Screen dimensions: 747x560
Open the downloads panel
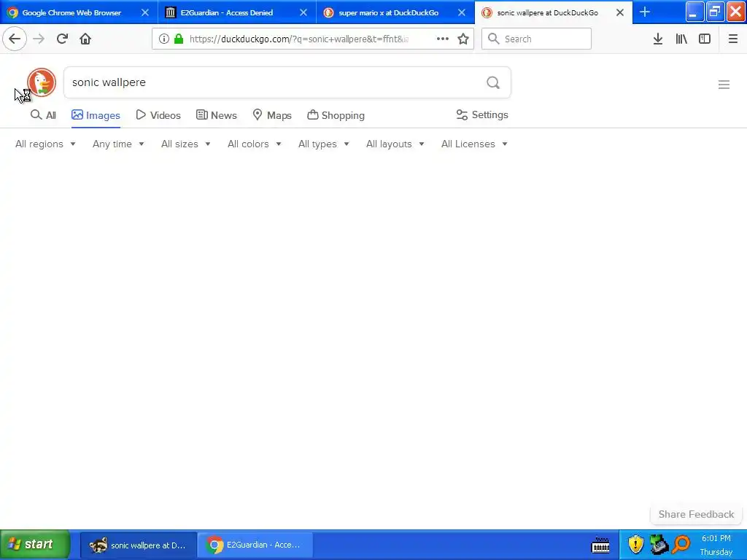pyautogui.click(x=658, y=39)
